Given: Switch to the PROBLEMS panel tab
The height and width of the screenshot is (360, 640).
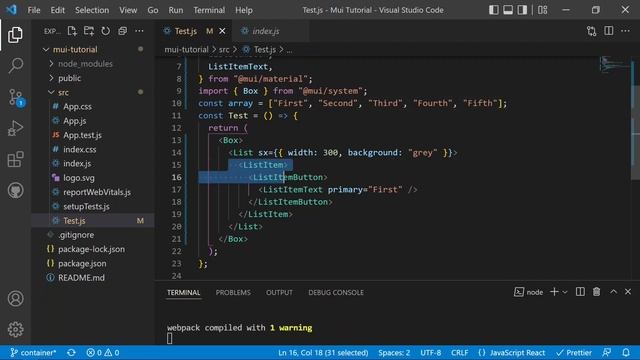Looking at the screenshot, I should click(x=233, y=293).
